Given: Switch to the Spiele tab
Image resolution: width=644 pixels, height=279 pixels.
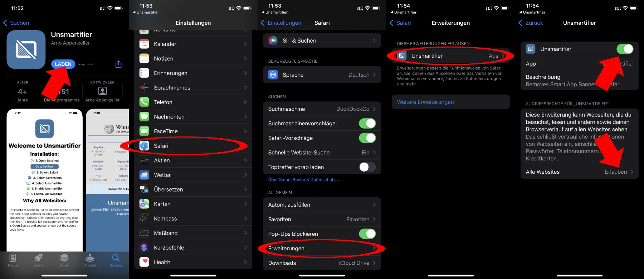Looking at the screenshot, I should (39, 260).
